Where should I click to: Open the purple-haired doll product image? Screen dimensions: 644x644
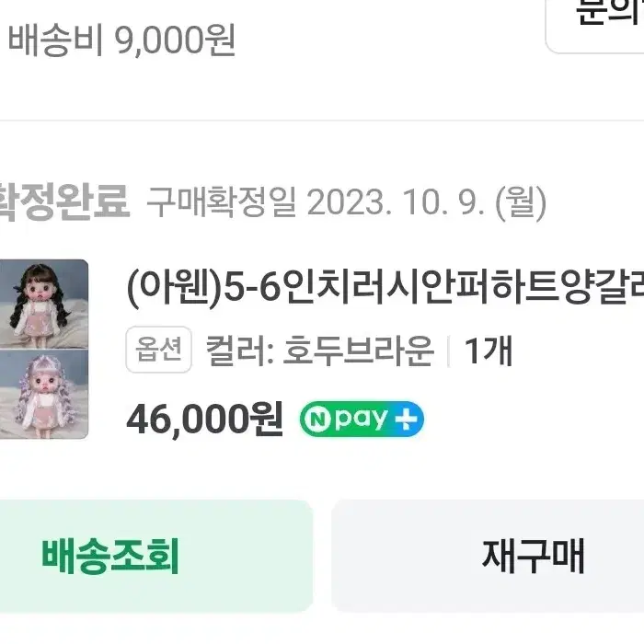point(44,395)
